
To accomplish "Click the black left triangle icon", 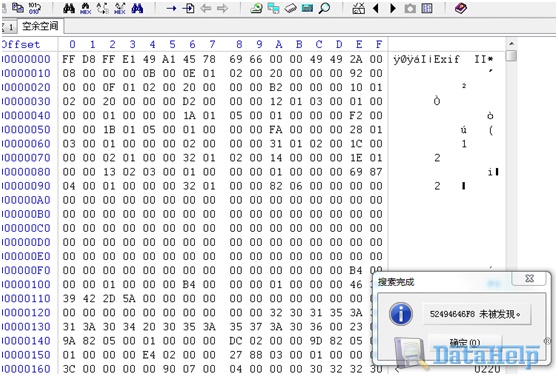I will [x=375, y=8].
